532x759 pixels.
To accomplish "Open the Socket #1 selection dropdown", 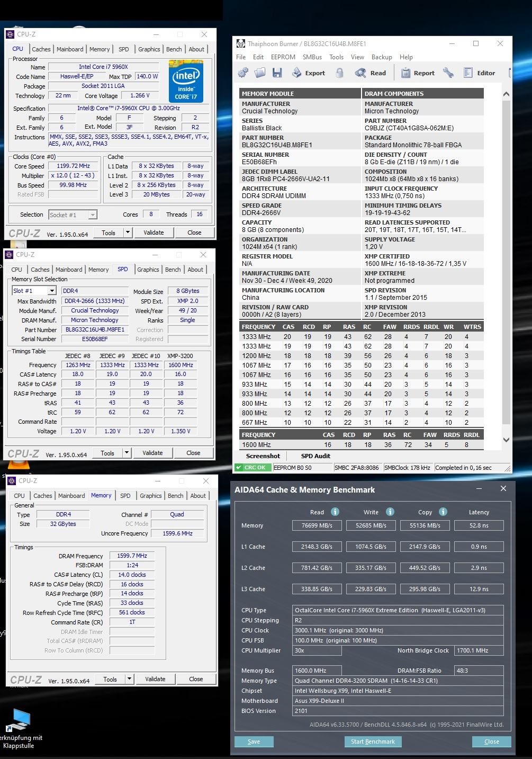I will coord(73,215).
